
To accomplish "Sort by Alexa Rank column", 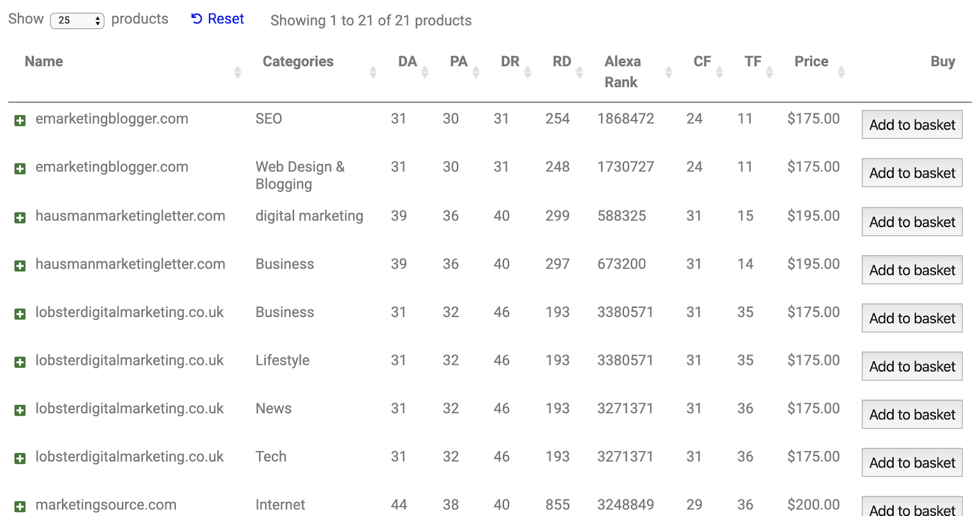I will 622,71.
